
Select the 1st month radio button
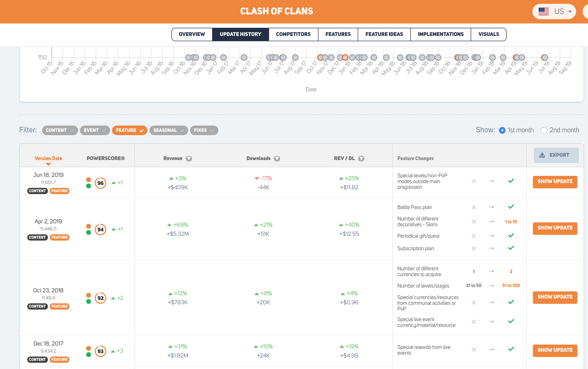pyautogui.click(x=502, y=130)
